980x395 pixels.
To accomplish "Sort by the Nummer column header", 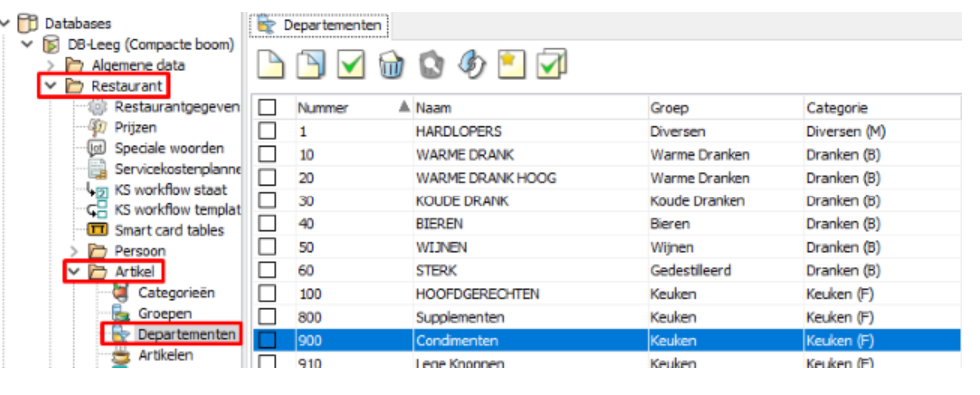I will (x=354, y=108).
